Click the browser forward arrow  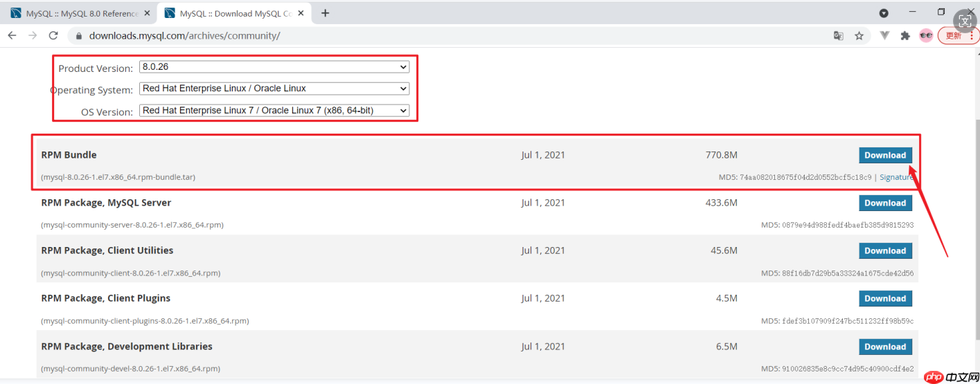[33, 35]
